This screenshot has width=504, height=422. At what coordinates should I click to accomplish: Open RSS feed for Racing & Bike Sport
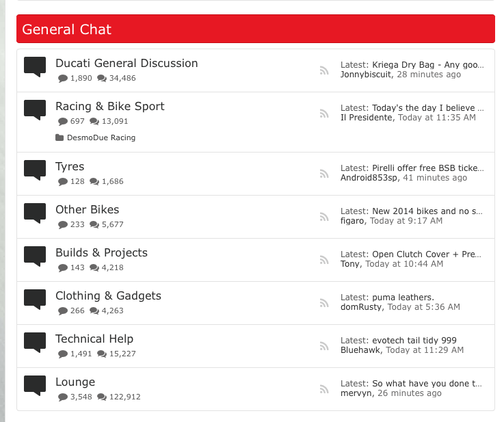pyautogui.click(x=324, y=114)
